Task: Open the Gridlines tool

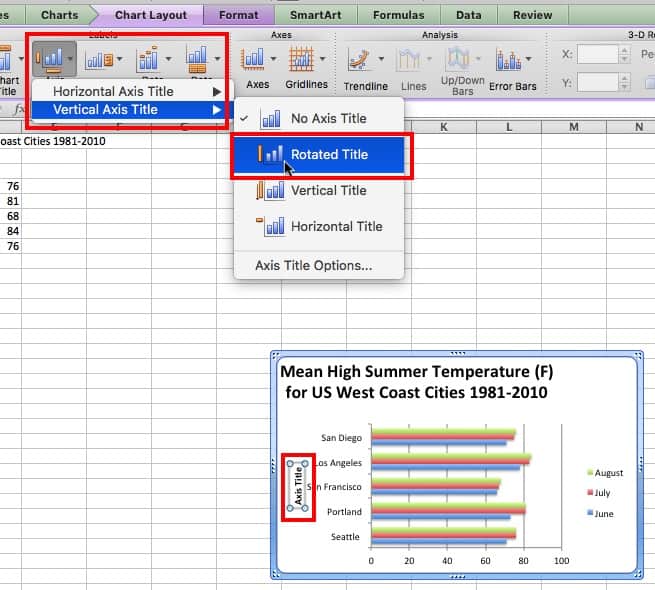Action: coord(307,62)
